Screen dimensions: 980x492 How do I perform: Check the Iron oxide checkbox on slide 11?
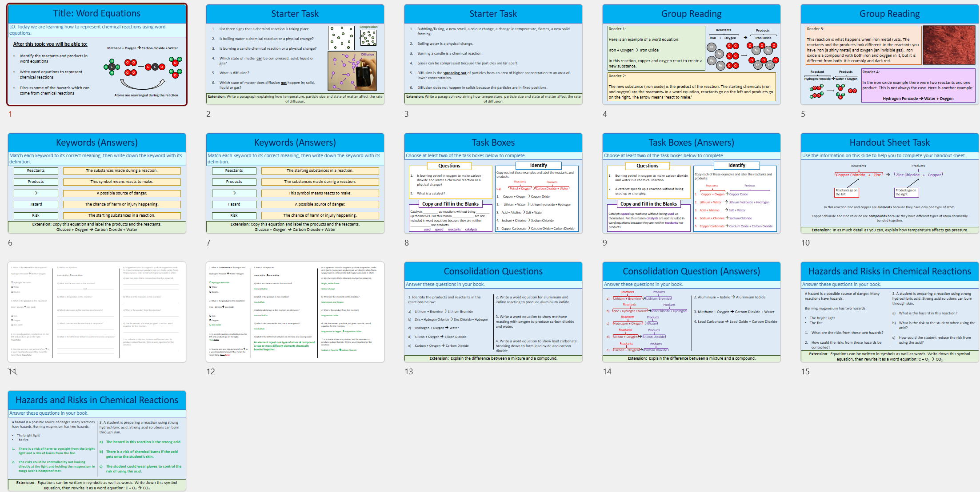pyautogui.click(x=12, y=325)
